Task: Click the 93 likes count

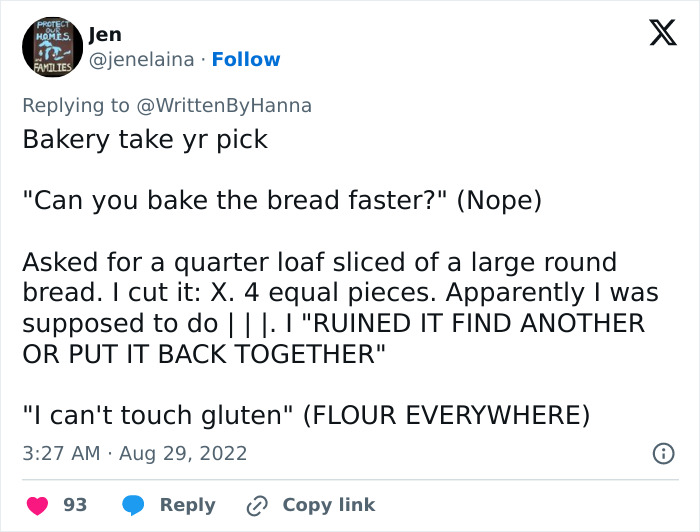Action: (75, 505)
